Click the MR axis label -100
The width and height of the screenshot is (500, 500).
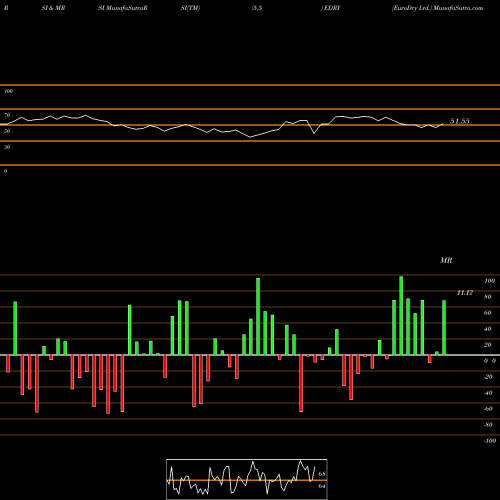coord(489,441)
